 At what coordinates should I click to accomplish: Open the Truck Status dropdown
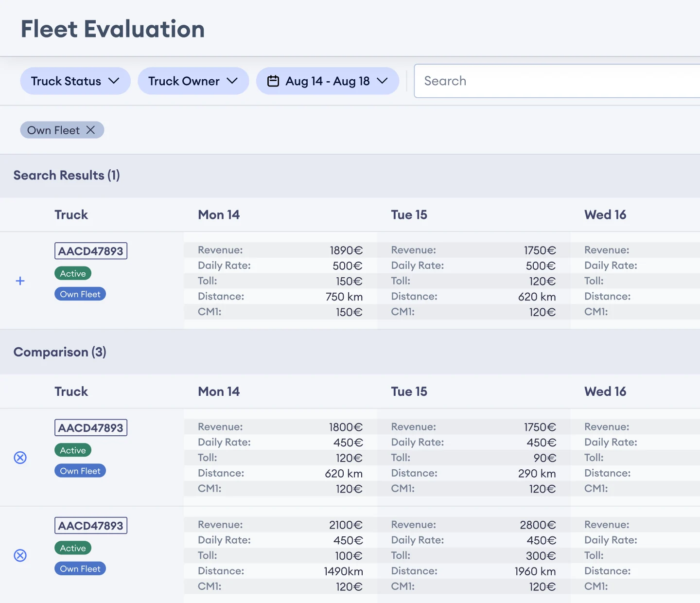(75, 81)
